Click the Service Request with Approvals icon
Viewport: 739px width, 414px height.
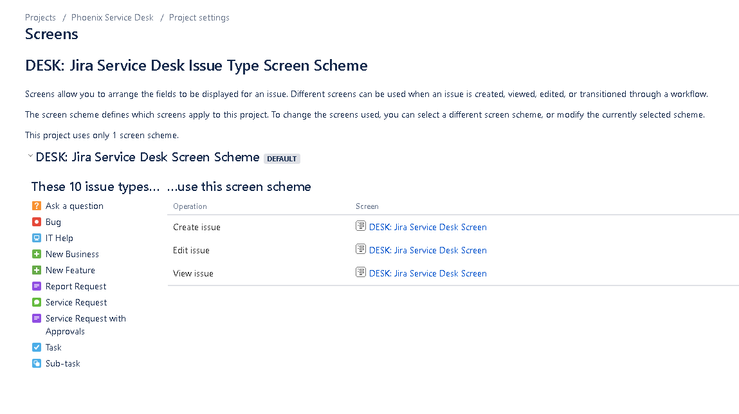[x=36, y=318]
